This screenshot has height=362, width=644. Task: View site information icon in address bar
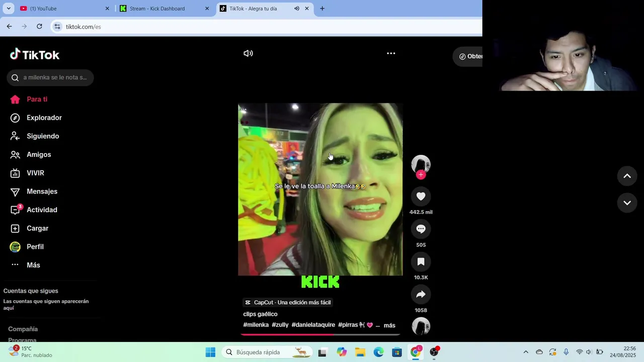[57, 27]
